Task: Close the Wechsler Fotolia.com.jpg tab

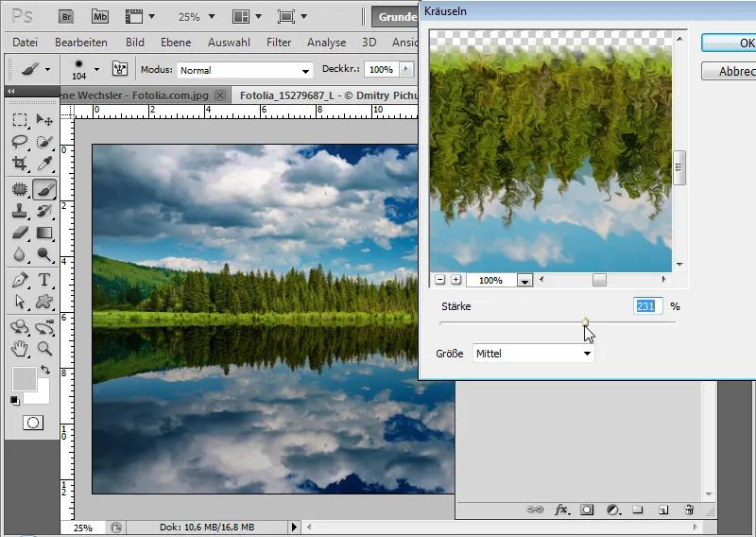Action: click(220, 95)
